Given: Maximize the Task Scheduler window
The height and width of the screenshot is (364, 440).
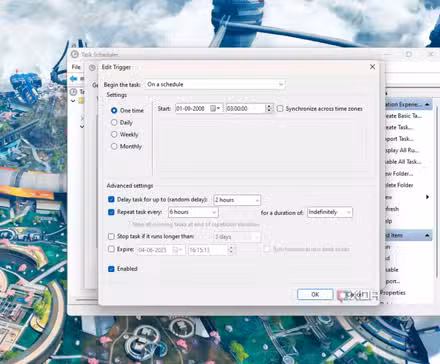Looking at the screenshot, I should click(x=409, y=54).
